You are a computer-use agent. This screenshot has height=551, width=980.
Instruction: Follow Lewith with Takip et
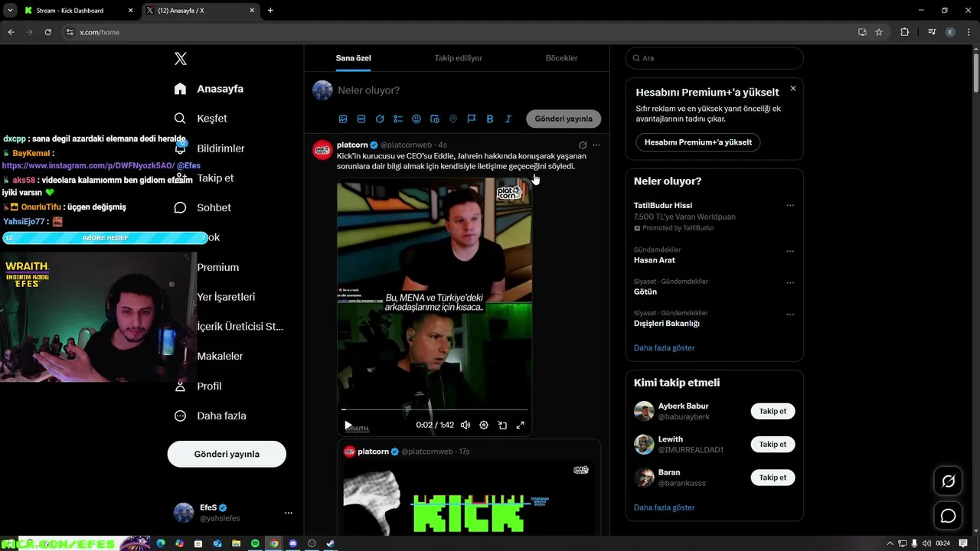coord(773,444)
